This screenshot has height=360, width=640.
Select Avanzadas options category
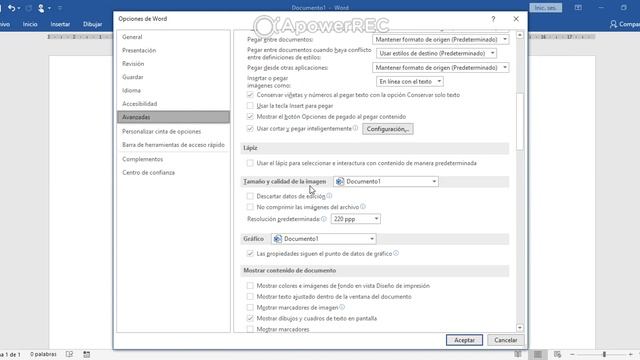coord(173,117)
